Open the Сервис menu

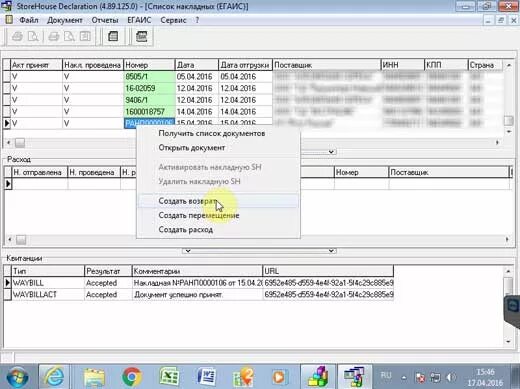click(173, 20)
